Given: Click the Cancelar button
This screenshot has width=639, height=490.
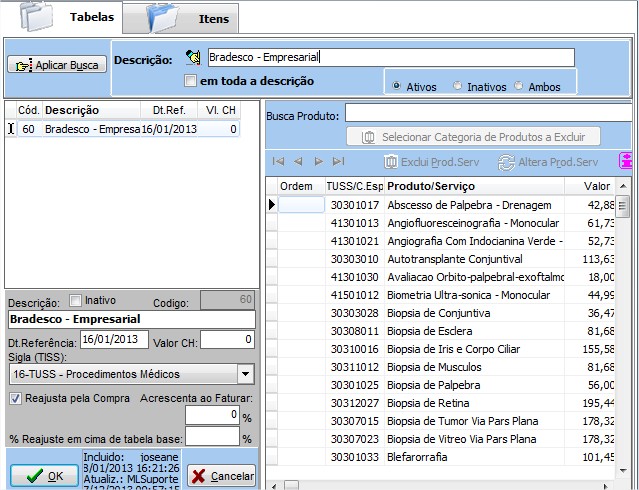Looking at the screenshot, I should [221, 476].
